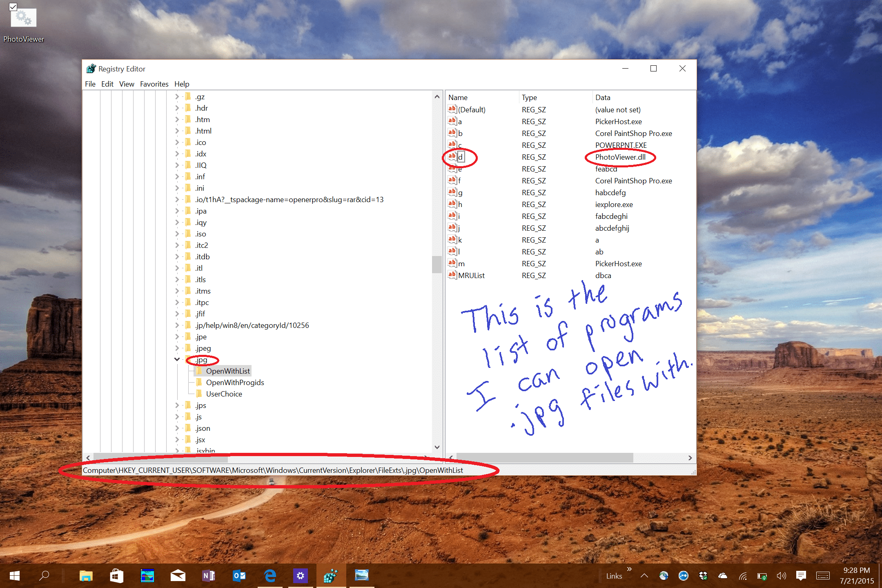Viewport: 882px width, 588px height.
Task: Click the tree pane horizontal scrollbar thumb
Action: tap(160, 458)
